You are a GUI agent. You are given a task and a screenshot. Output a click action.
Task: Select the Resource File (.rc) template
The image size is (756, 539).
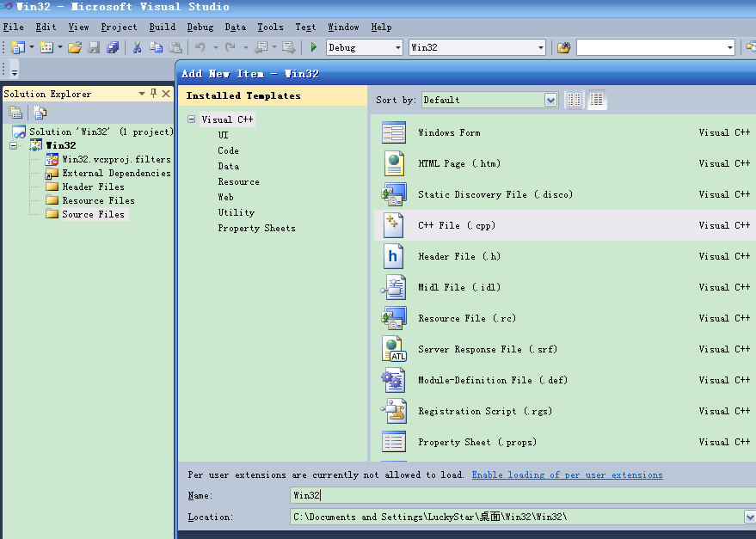565,318
